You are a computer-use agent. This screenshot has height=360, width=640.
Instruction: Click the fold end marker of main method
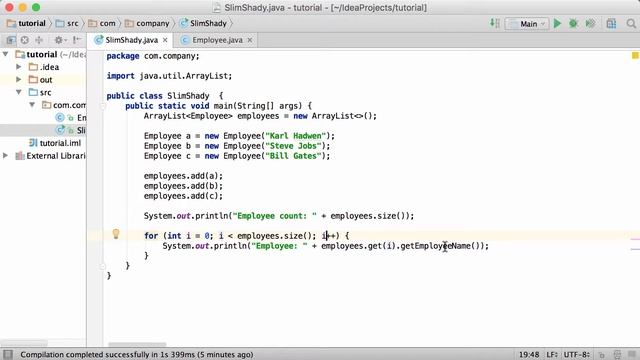click(103, 266)
